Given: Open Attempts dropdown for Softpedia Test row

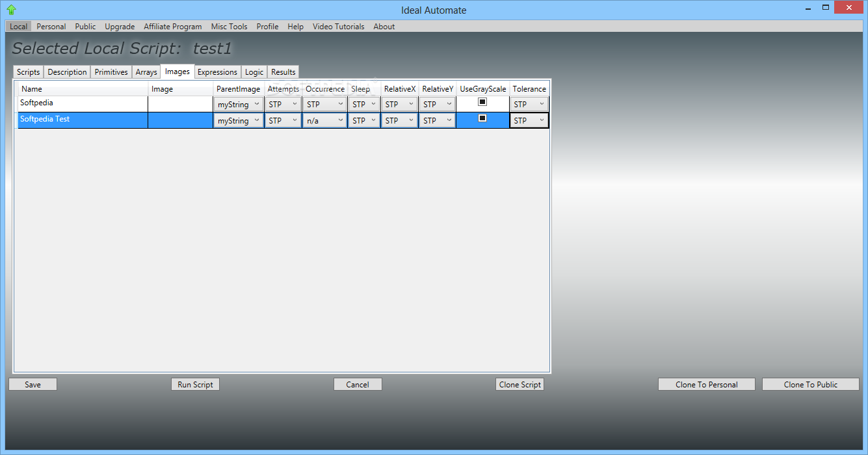Looking at the screenshot, I should click(x=283, y=120).
